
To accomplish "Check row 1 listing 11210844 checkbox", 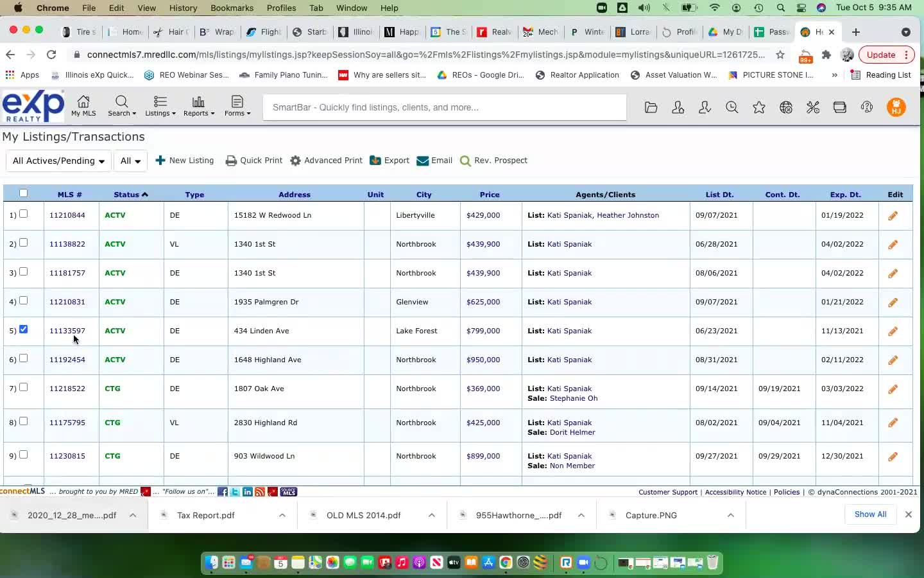I will click(24, 214).
